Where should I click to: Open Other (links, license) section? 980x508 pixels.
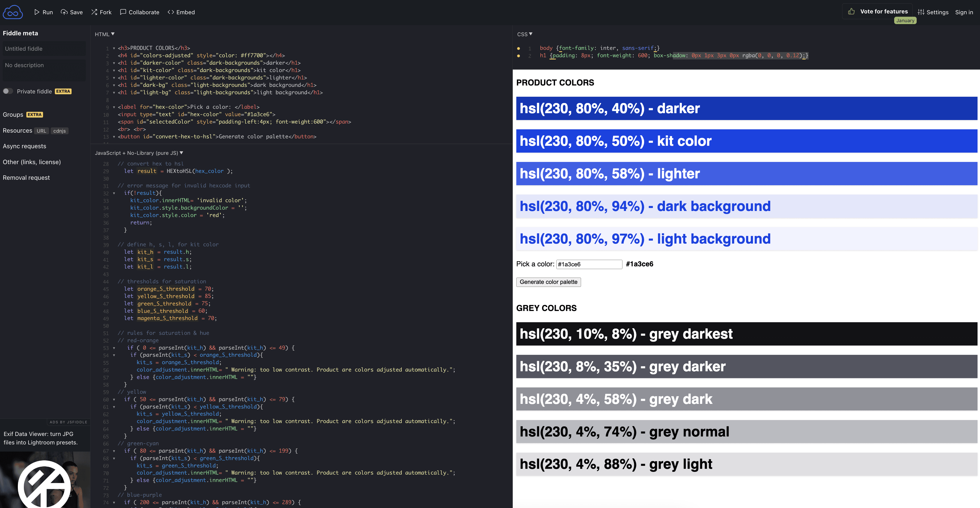(x=32, y=162)
